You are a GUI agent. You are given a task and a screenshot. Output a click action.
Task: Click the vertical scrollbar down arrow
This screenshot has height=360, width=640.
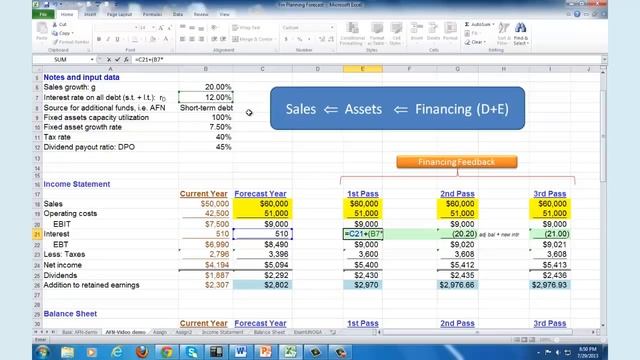(x=603, y=325)
